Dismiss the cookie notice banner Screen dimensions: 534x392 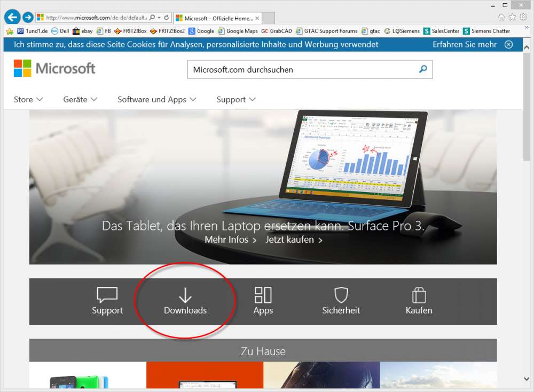(x=508, y=44)
